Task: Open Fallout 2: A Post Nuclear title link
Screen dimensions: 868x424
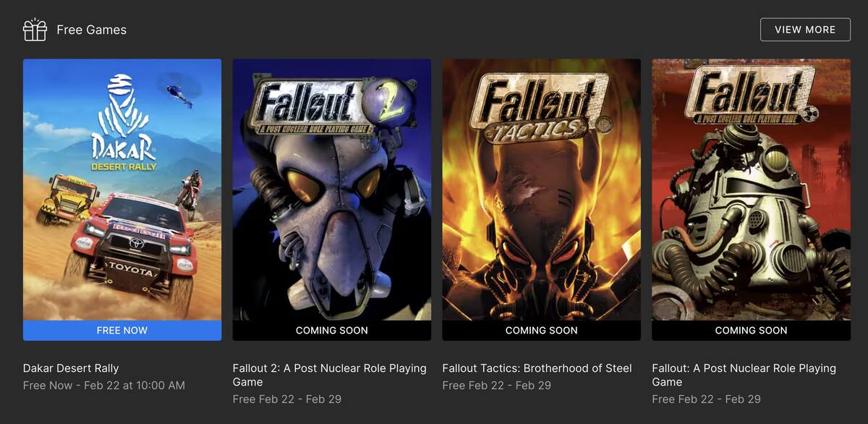Action: (330, 375)
